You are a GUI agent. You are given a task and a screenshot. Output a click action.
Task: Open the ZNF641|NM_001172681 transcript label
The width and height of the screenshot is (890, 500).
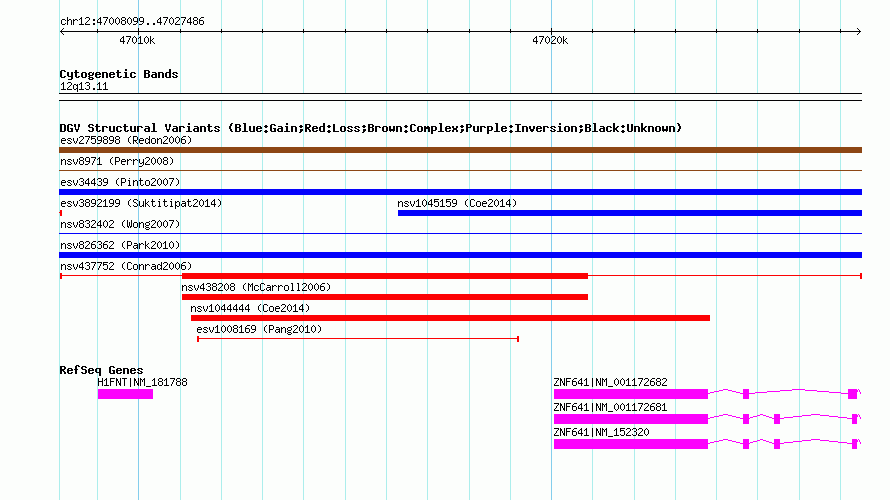610,407
